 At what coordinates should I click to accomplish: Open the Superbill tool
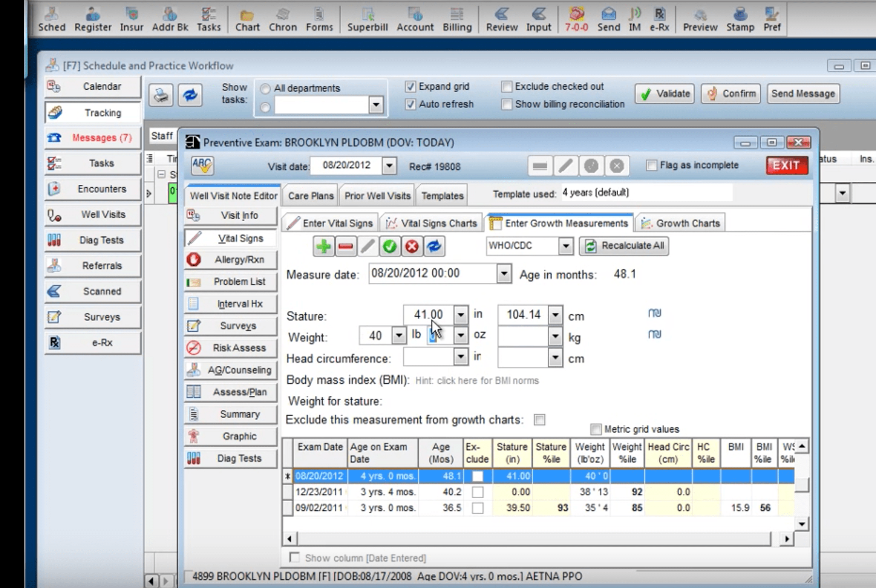pos(367,19)
